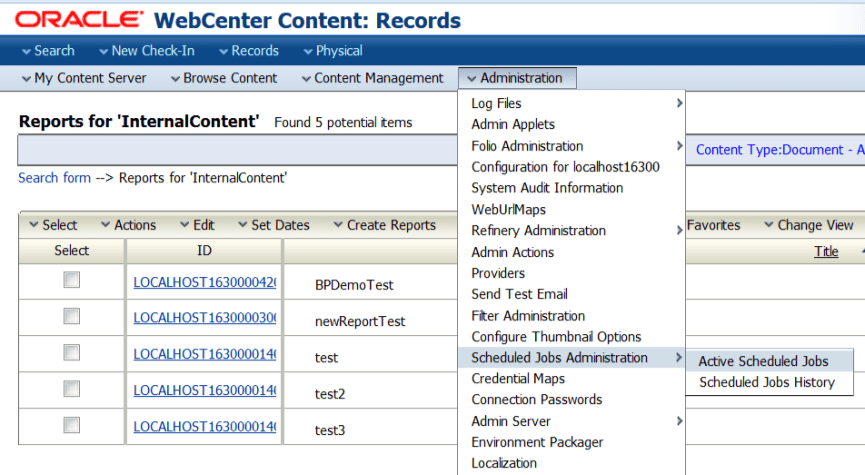Open table Actions dropdown menu
The width and height of the screenshot is (865, 475).
pyautogui.click(x=129, y=225)
